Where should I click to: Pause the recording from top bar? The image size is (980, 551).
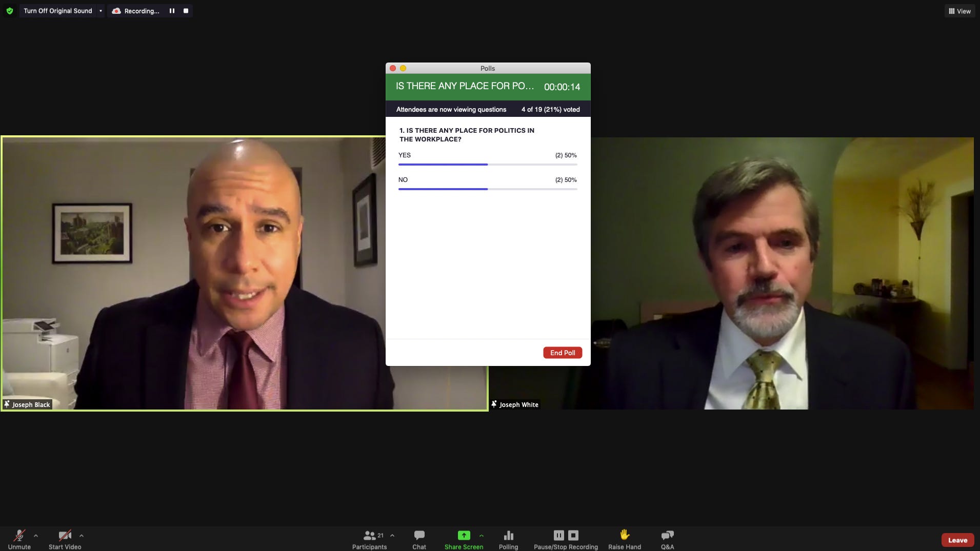[x=172, y=11]
